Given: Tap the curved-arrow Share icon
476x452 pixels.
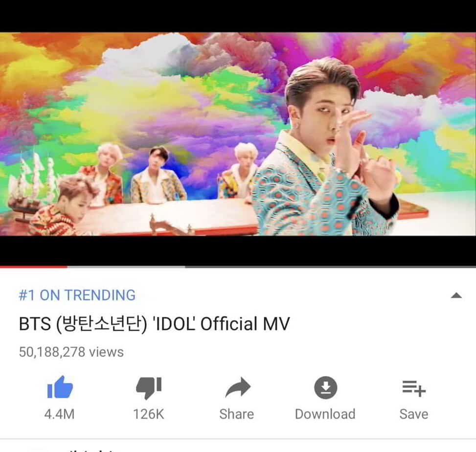Looking at the screenshot, I should tap(238, 387).
